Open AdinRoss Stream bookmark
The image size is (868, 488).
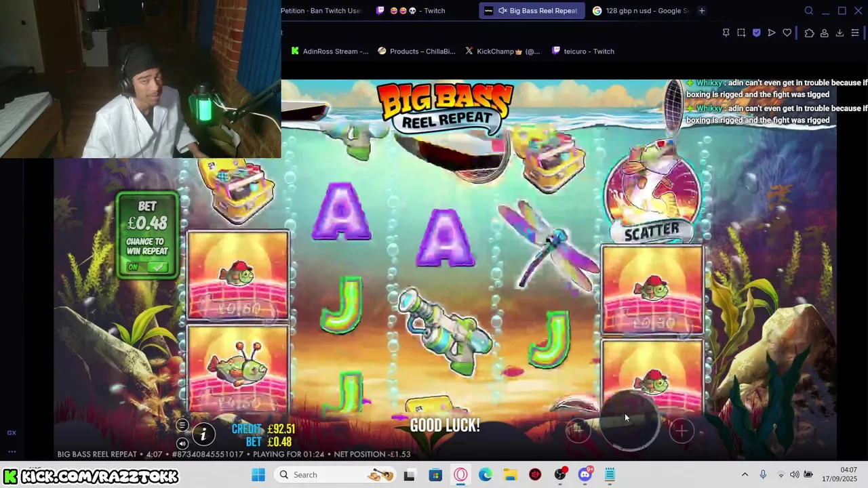point(330,52)
